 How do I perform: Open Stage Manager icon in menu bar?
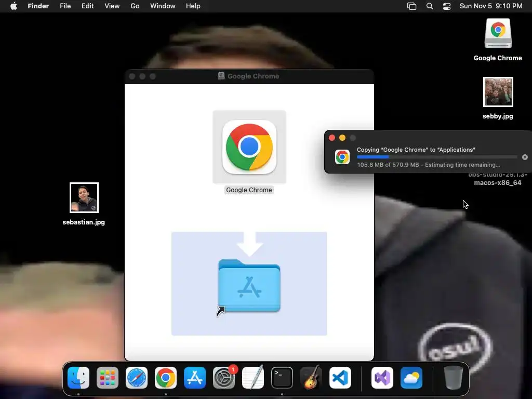tap(411, 6)
